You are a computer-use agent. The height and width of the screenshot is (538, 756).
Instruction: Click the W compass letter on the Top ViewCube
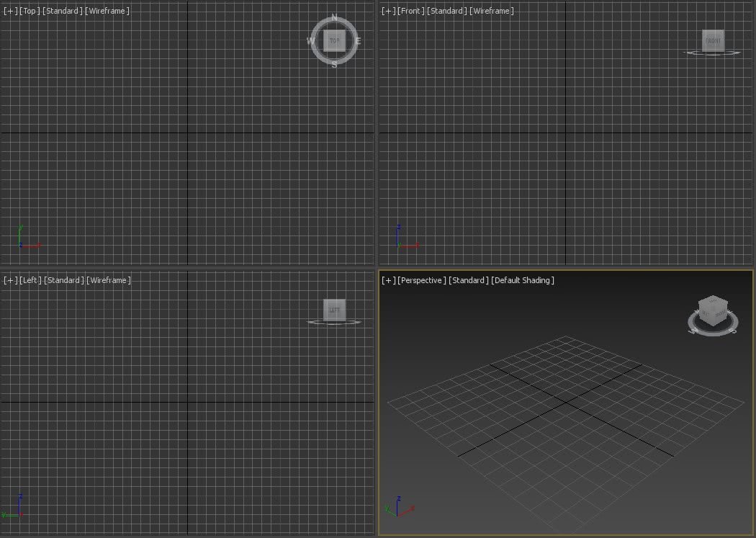tap(310, 41)
